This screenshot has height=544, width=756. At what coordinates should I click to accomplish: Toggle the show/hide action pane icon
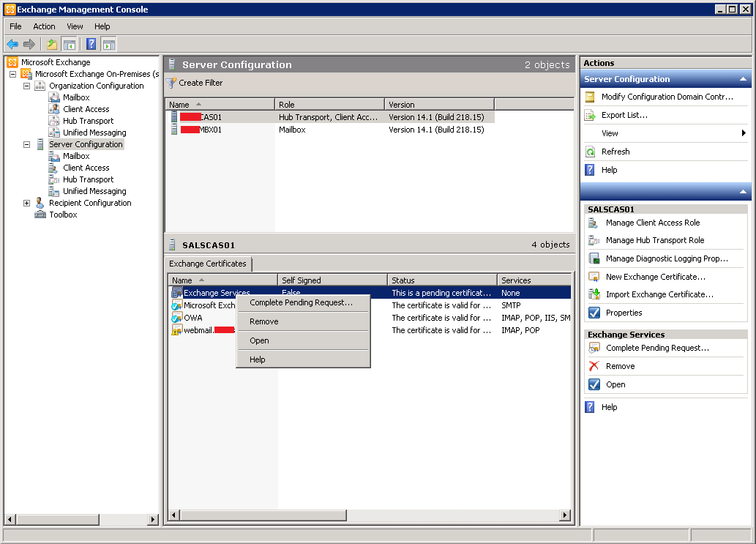[x=109, y=45]
